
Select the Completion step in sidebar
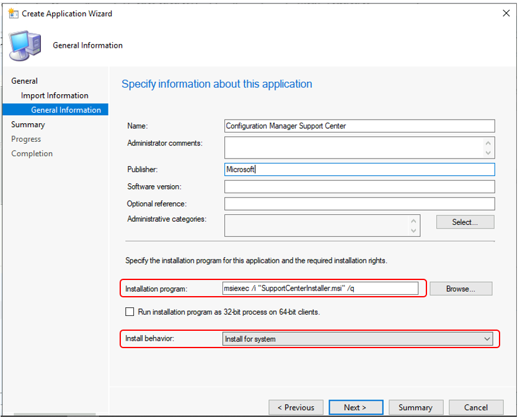32,154
